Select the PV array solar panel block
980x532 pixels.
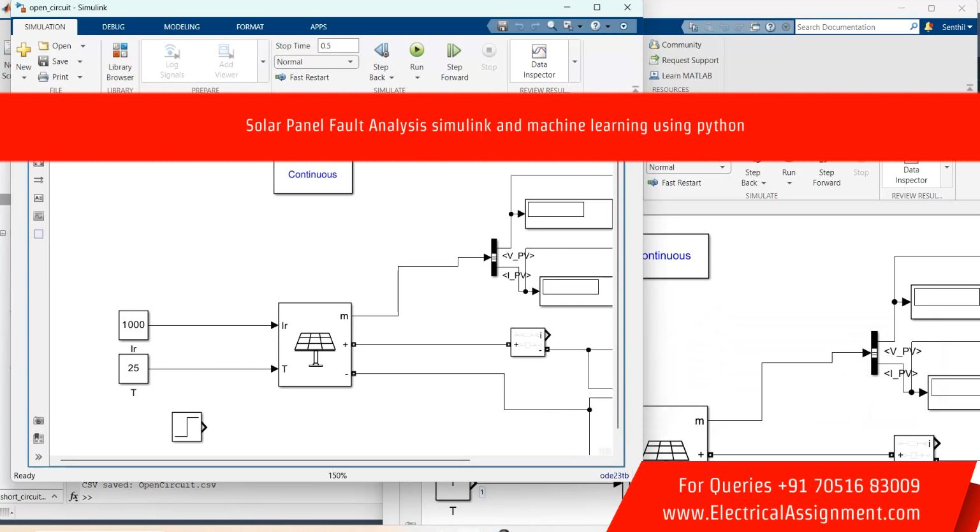tap(315, 344)
